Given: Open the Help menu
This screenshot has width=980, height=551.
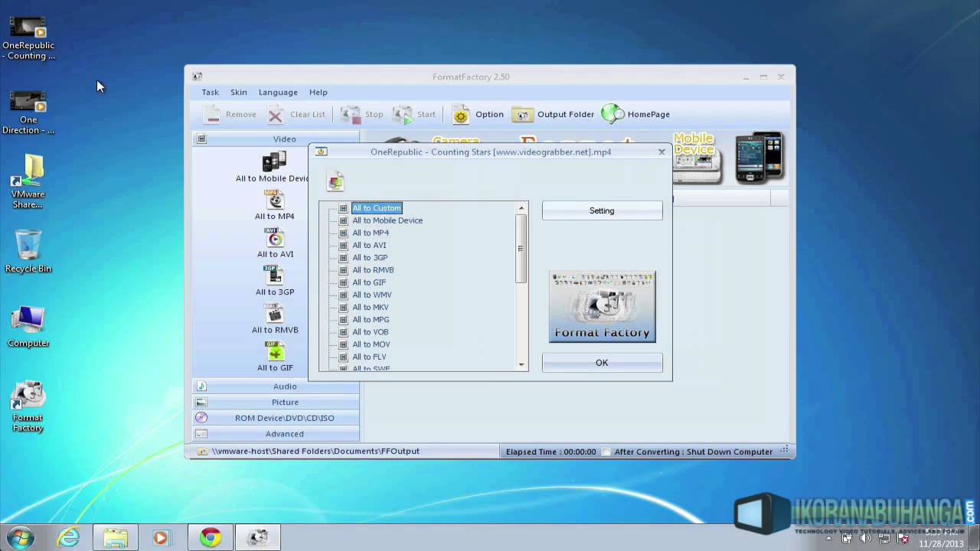Looking at the screenshot, I should click(318, 93).
